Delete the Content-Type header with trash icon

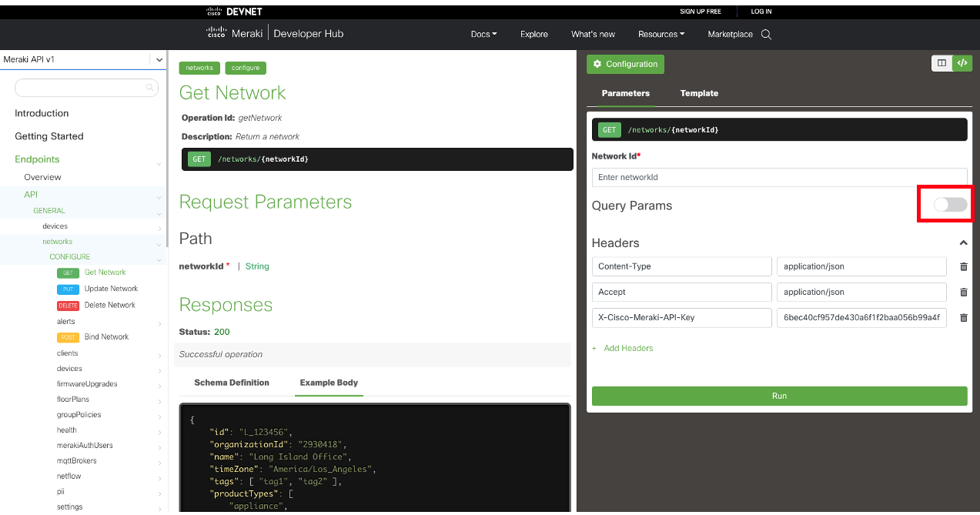pos(963,266)
